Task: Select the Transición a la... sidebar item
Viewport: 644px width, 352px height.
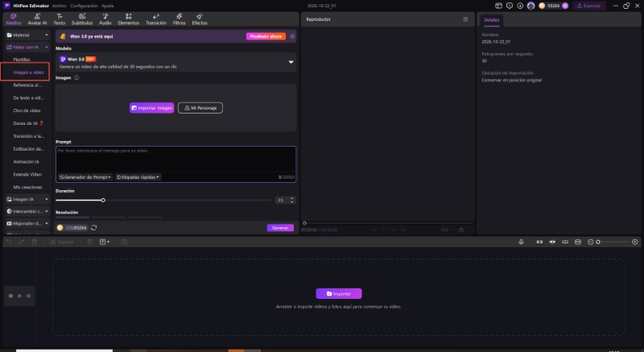Action: tap(28, 136)
